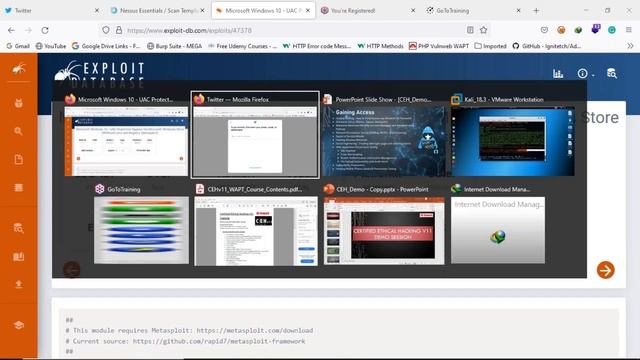Open the GitHub Ignitetech bookmark
This screenshot has height=360, width=640.
(547, 46)
